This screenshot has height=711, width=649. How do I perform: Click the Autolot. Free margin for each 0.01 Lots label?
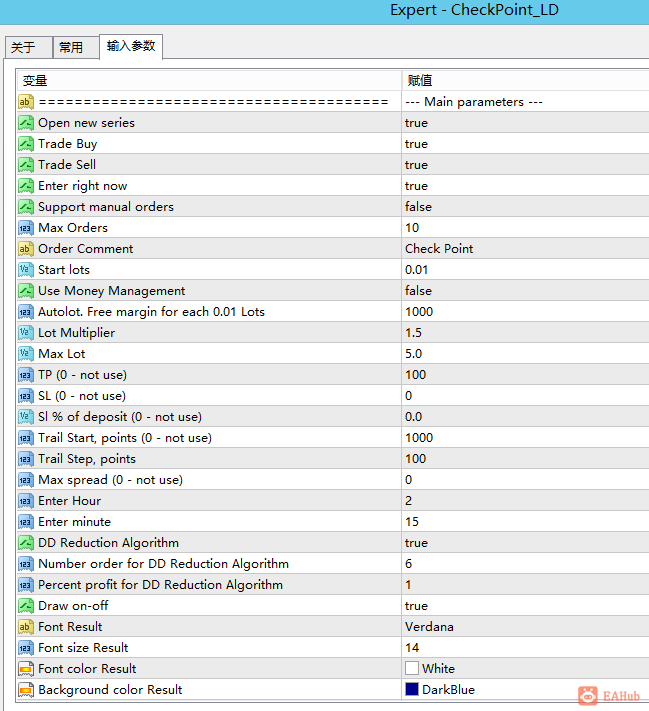pyautogui.click(x=151, y=312)
